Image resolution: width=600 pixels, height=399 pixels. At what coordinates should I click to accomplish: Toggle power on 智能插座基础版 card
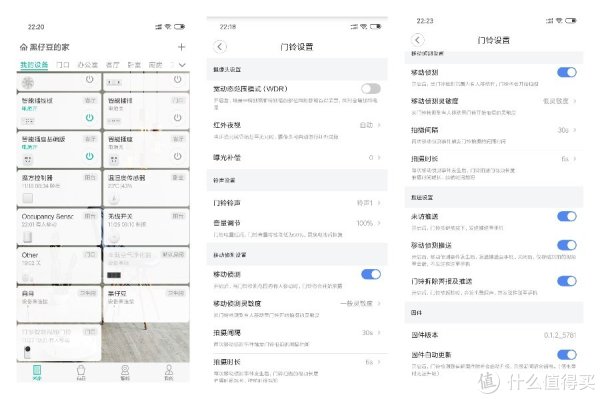pyautogui.click(x=90, y=156)
